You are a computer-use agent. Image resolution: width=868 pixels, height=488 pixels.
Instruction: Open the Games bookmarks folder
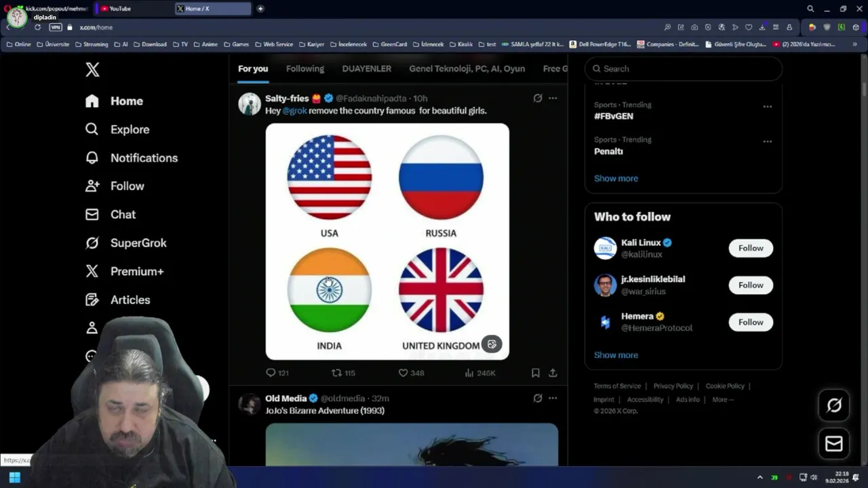point(237,44)
